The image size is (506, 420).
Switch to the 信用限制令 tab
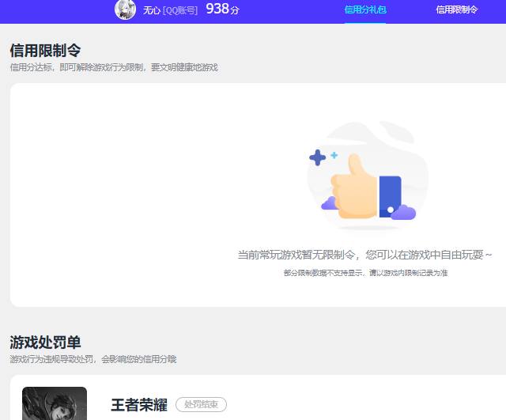pyautogui.click(x=457, y=9)
